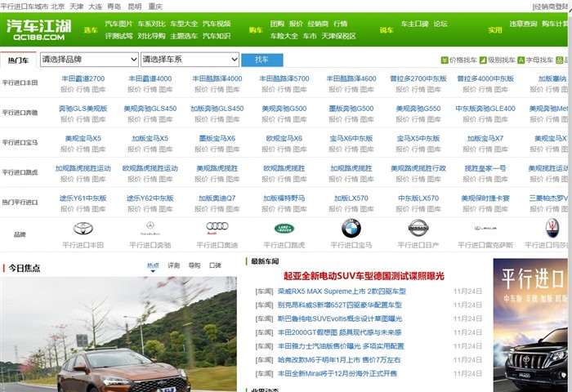
Task: Open 评测试驾 in the navigation bar
Action: click(119, 36)
